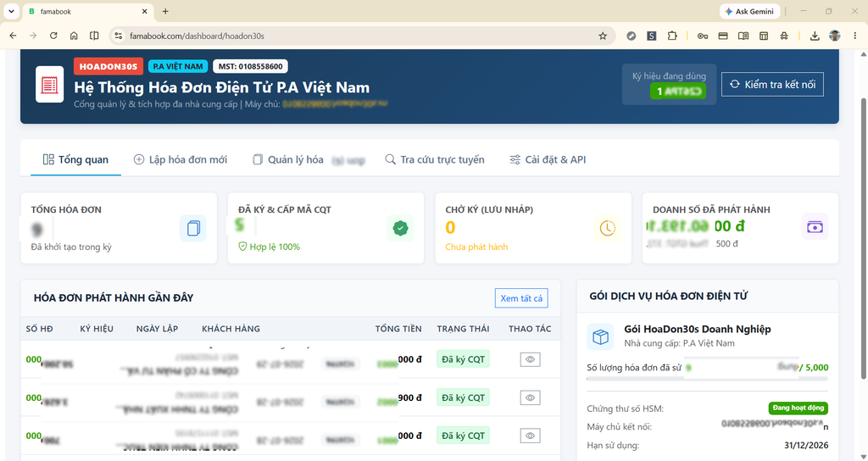The width and height of the screenshot is (868, 461).
Task: Click the Hợp lệ 100% text
Action: (270, 247)
